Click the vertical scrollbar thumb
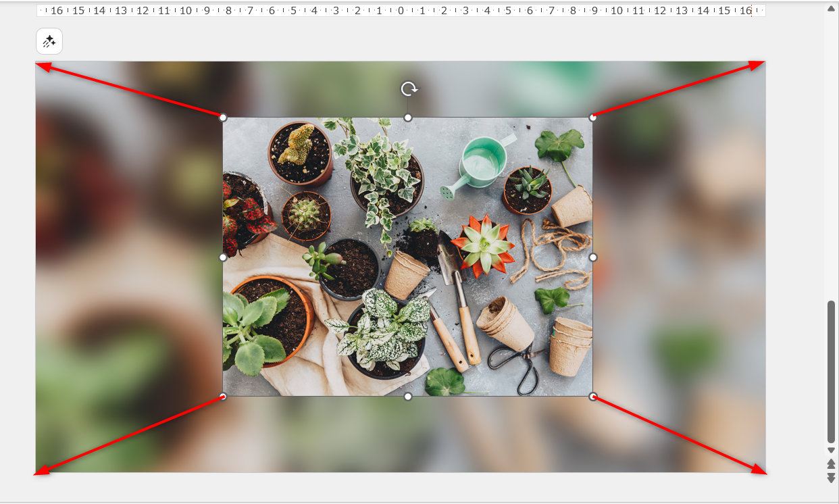This screenshot has width=839, height=504. (x=832, y=372)
